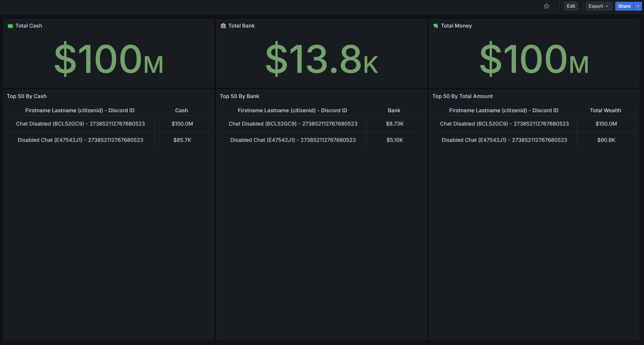The width and height of the screenshot is (644, 345).
Task: Click the flying money icon in Total Money
Action: [435, 26]
